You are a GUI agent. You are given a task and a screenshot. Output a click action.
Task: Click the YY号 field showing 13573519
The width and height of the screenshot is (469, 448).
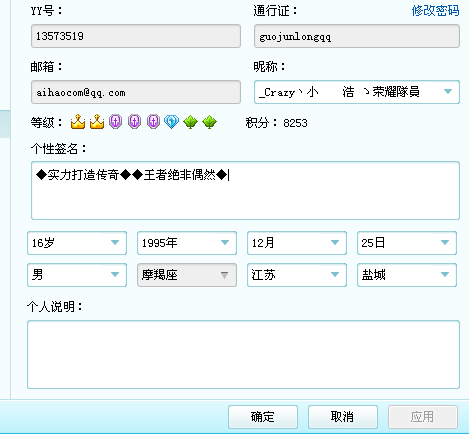point(136,36)
